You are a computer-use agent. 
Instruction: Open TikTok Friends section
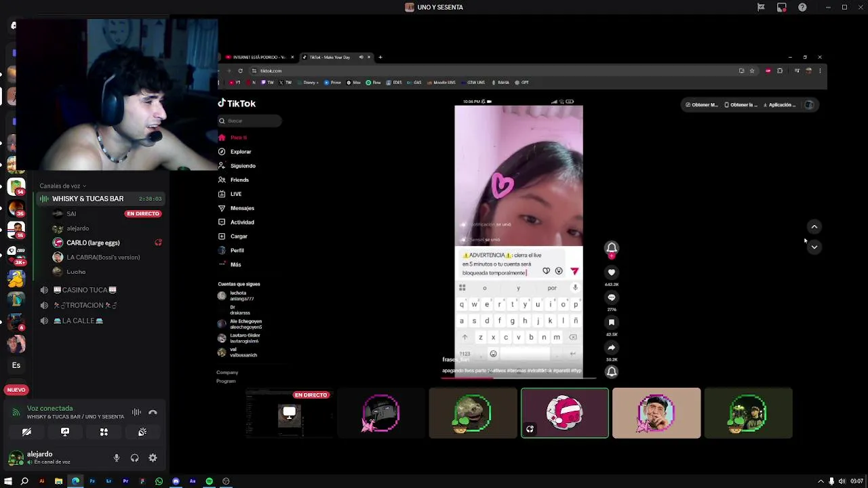point(233,180)
